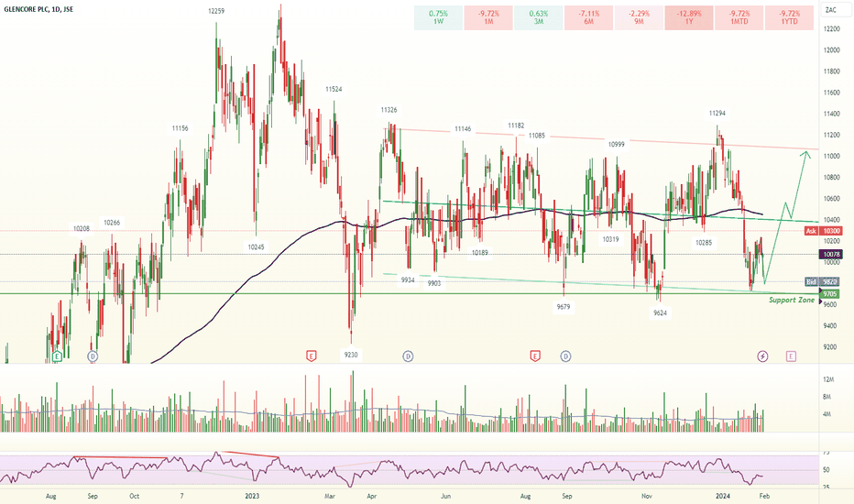The image size is (854, 504).
Task: Click the 10208 price label
Action: click(82, 229)
